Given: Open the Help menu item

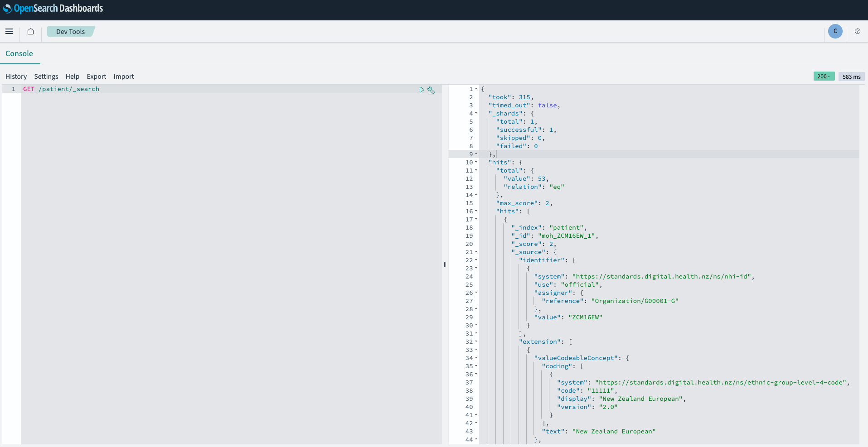Looking at the screenshot, I should click(x=73, y=77).
